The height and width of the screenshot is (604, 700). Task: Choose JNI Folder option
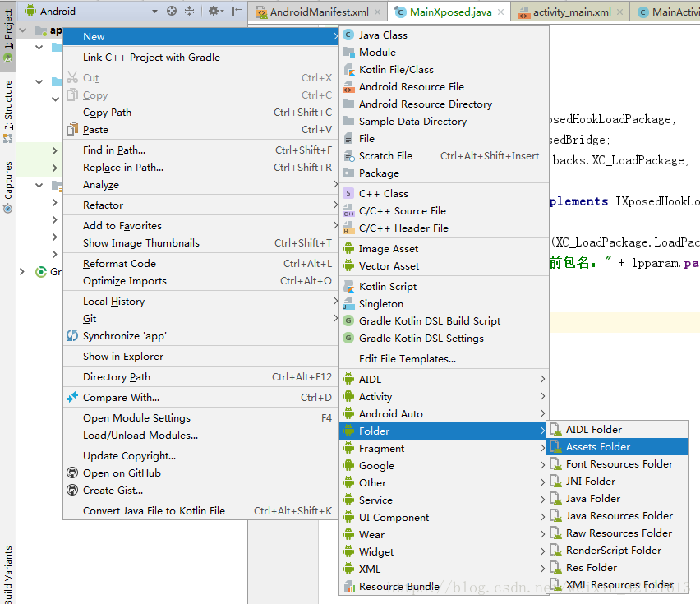617,482
